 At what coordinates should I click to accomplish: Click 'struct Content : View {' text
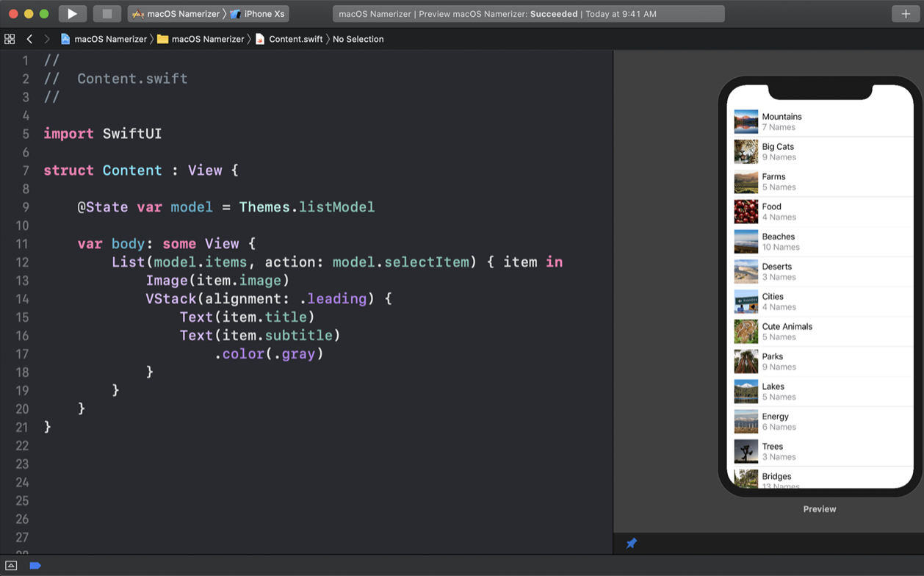tap(140, 170)
